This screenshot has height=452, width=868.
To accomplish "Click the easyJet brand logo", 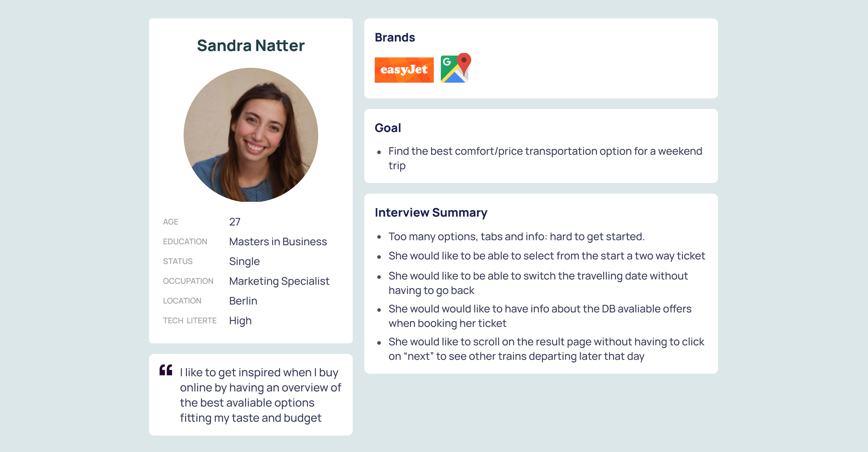I will click(404, 70).
